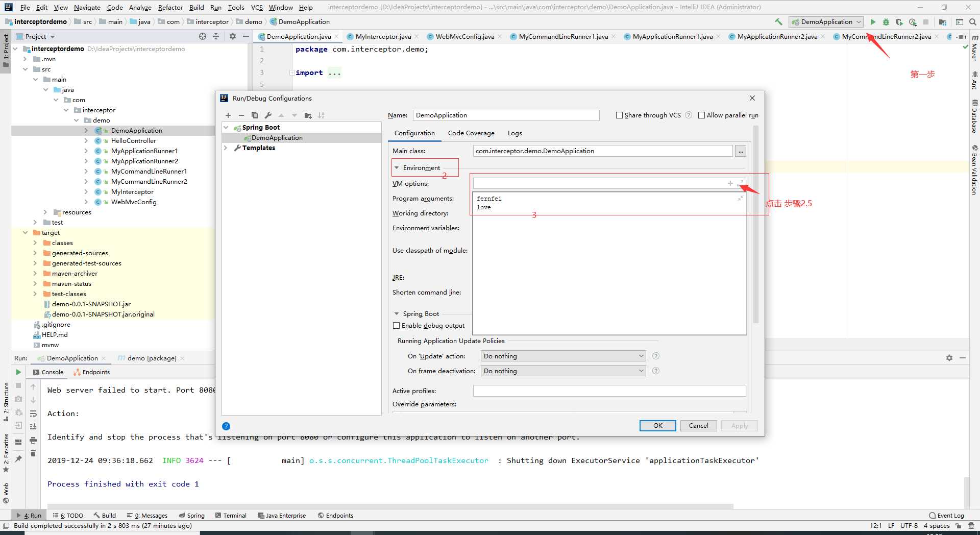Print console output icon
Screen dimensions: 980x535
[33, 440]
